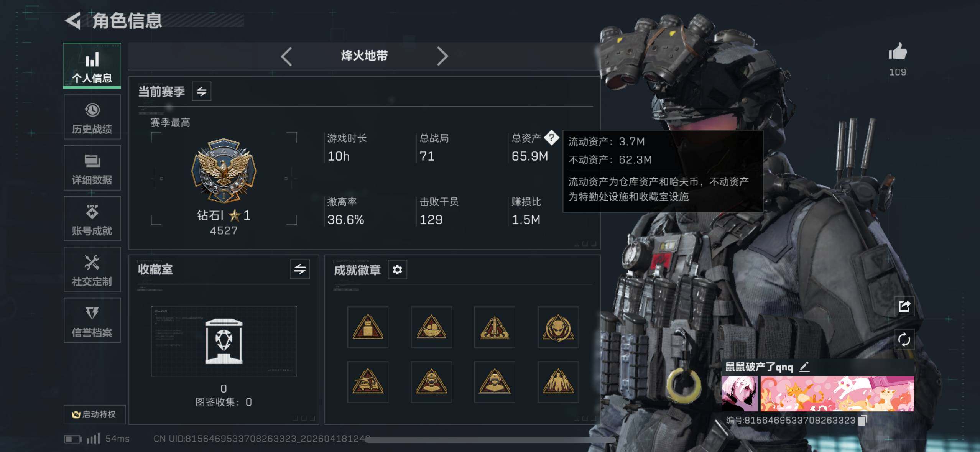Go to the 社交定制 tab
This screenshot has height=452, width=980.
(92, 270)
